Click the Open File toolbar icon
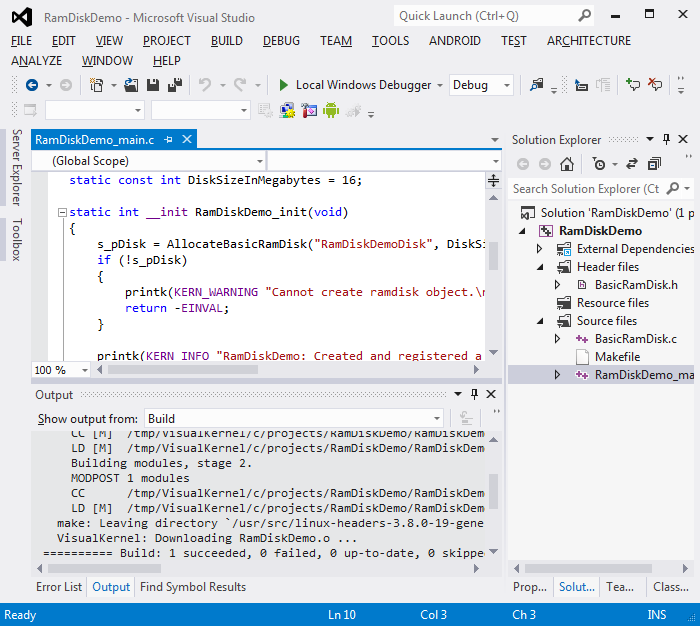 [131, 85]
